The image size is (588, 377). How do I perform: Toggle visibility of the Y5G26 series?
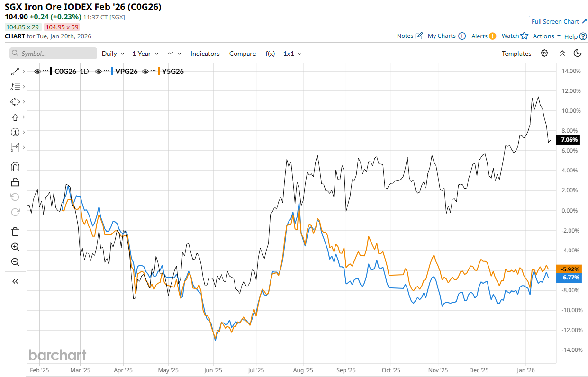pyautogui.click(x=146, y=72)
